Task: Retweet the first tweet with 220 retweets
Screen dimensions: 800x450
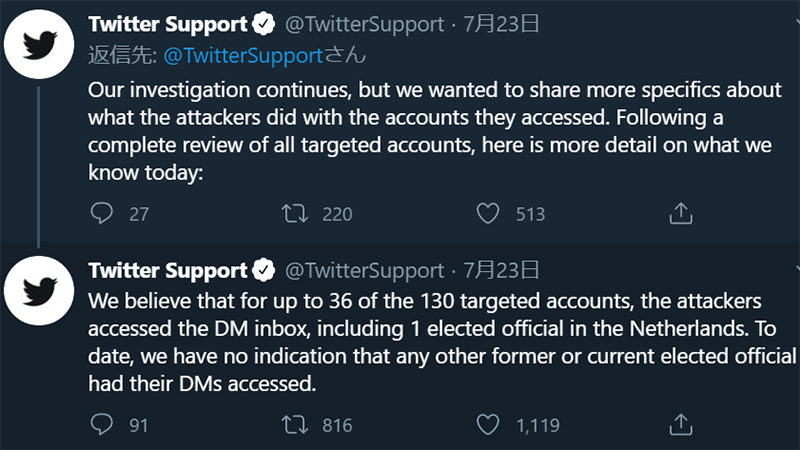Action: pos(294,213)
